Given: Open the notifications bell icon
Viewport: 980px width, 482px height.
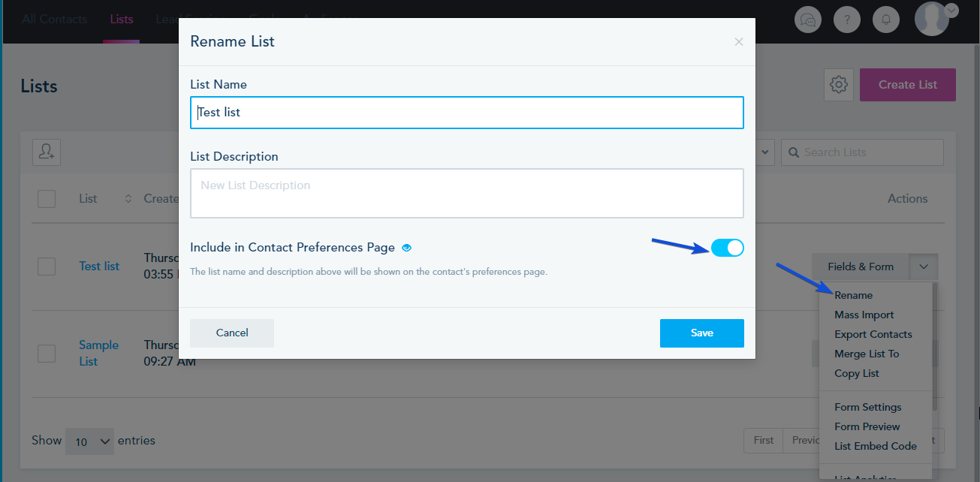Looking at the screenshot, I should (886, 20).
